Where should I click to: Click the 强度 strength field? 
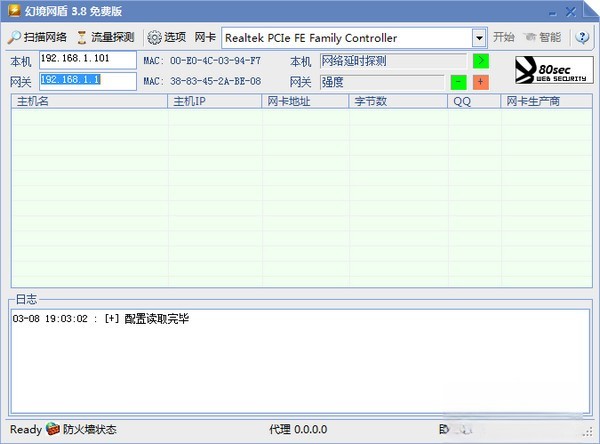[382, 82]
